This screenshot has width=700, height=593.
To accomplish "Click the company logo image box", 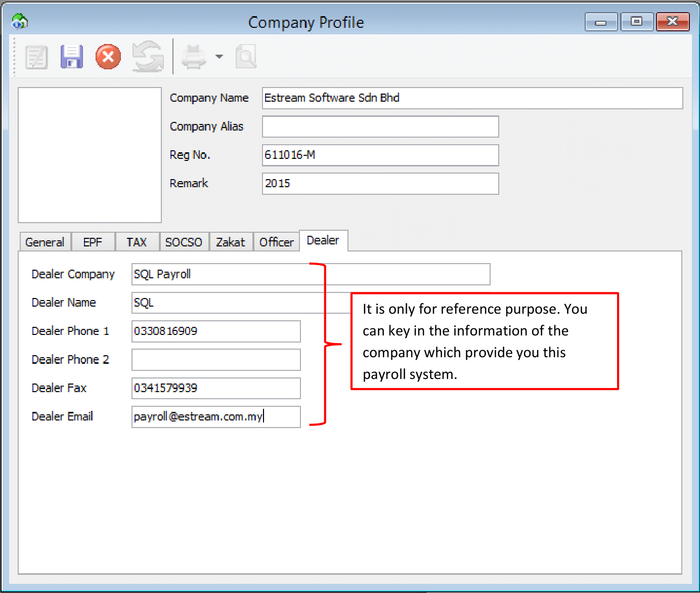I will pyautogui.click(x=90, y=155).
